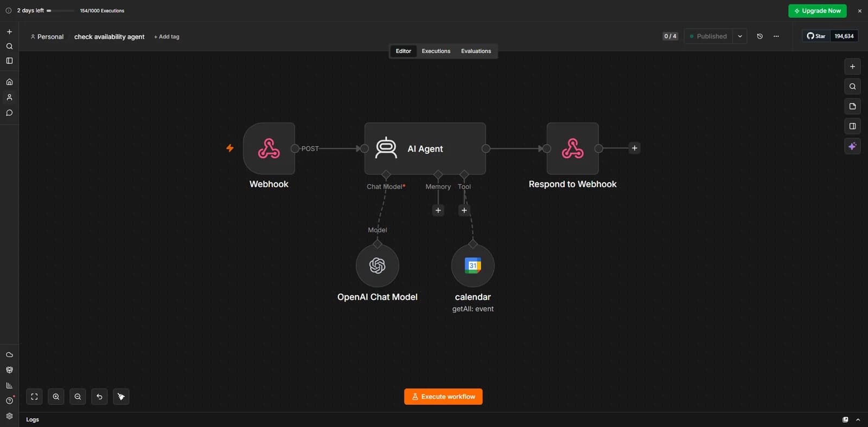Image resolution: width=868 pixels, height=427 pixels.
Task: Open the Google calendar tool node
Action: click(473, 266)
